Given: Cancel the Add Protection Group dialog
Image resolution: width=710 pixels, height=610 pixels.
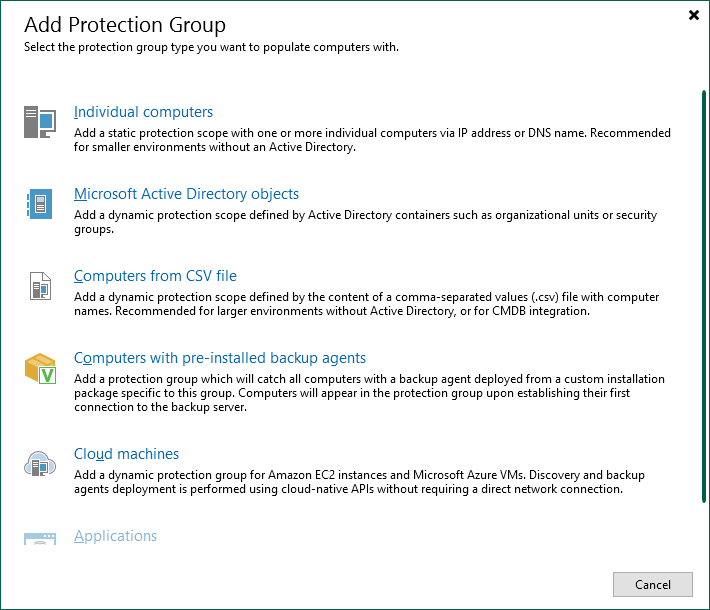Looking at the screenshot, I should tap(652, 585).
